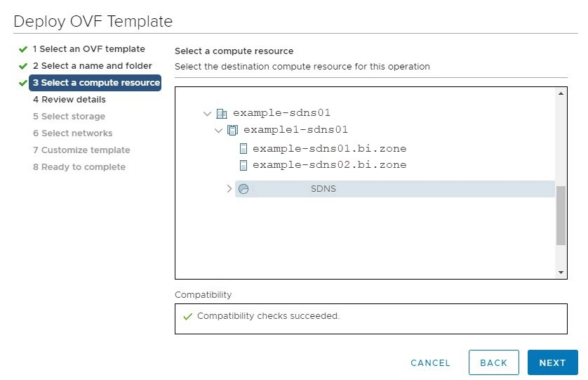Click the BACK button
The width and height of the screenshot is (588, 380).
point(493,362)
